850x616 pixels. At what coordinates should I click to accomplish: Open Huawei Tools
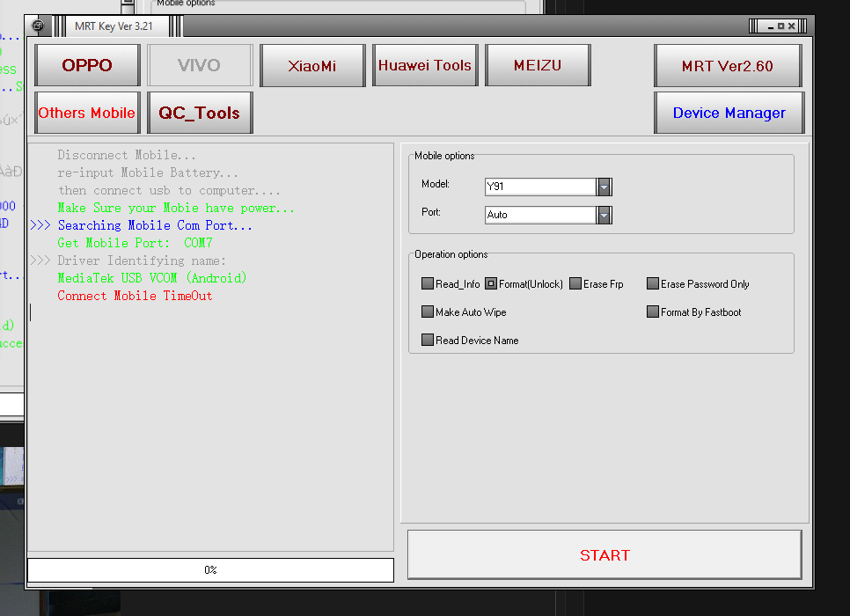click(425, 65)
